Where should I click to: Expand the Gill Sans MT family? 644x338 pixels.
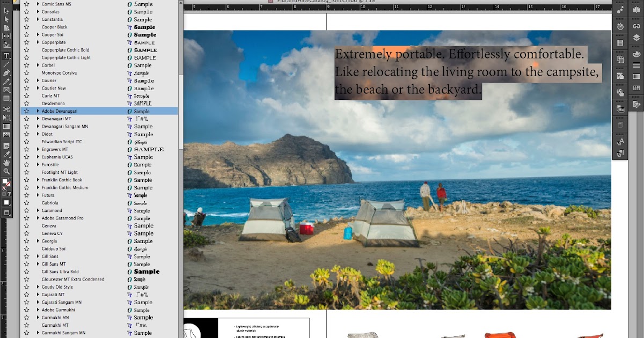click(38, 264)
